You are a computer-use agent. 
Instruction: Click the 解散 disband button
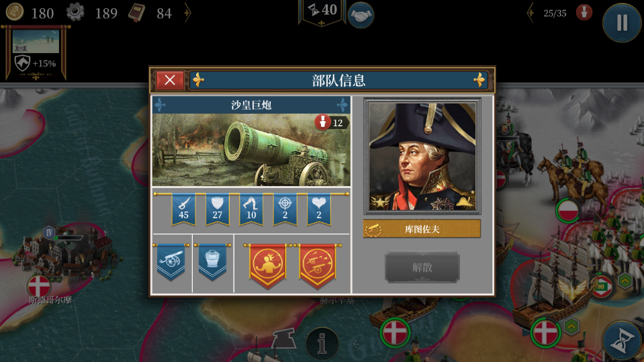click(422, 267)
